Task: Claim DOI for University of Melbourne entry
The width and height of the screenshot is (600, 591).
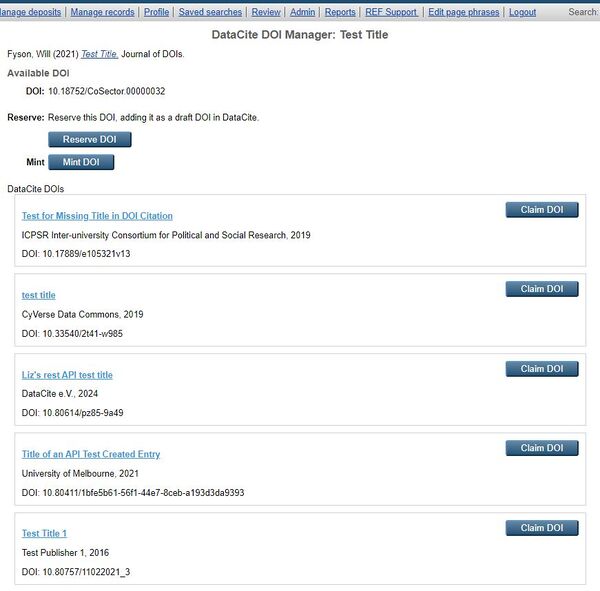Action: tap(541, 448)
